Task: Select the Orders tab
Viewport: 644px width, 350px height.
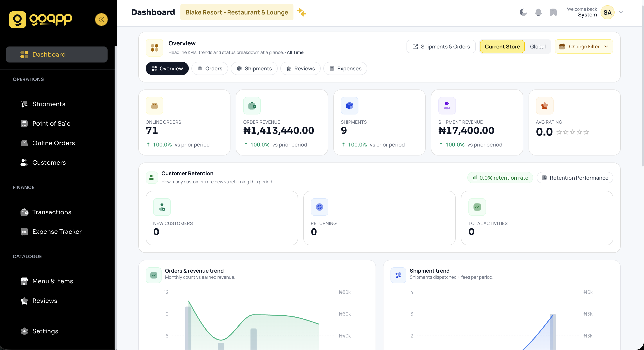Action: coord(210,68)
